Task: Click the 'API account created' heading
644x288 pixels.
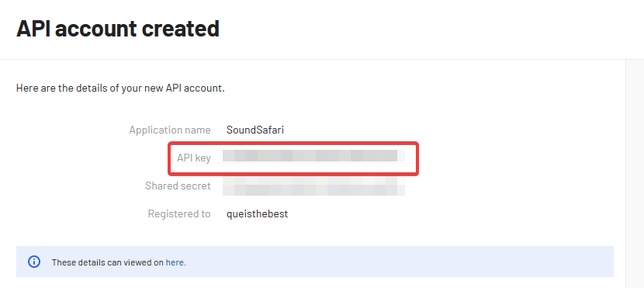Action: point(118,29)
